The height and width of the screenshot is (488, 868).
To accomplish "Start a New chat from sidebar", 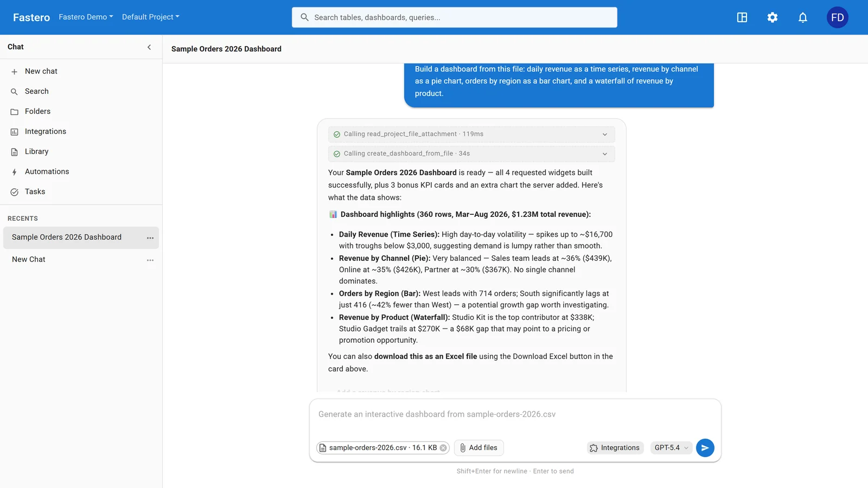I will [x=81, y=71].
